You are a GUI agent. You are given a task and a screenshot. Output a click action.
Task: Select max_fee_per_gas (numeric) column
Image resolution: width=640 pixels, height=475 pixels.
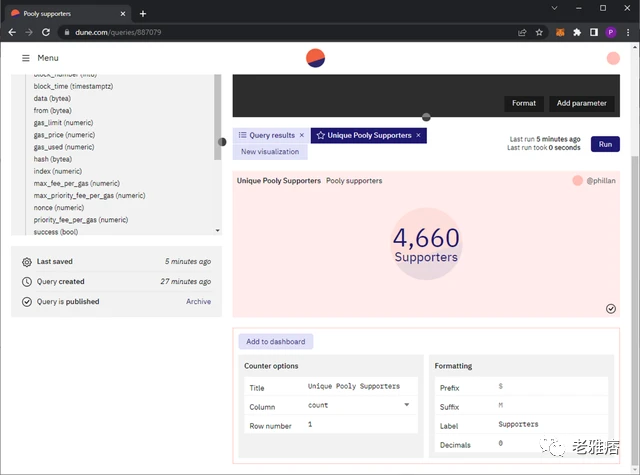coord(77,184)
